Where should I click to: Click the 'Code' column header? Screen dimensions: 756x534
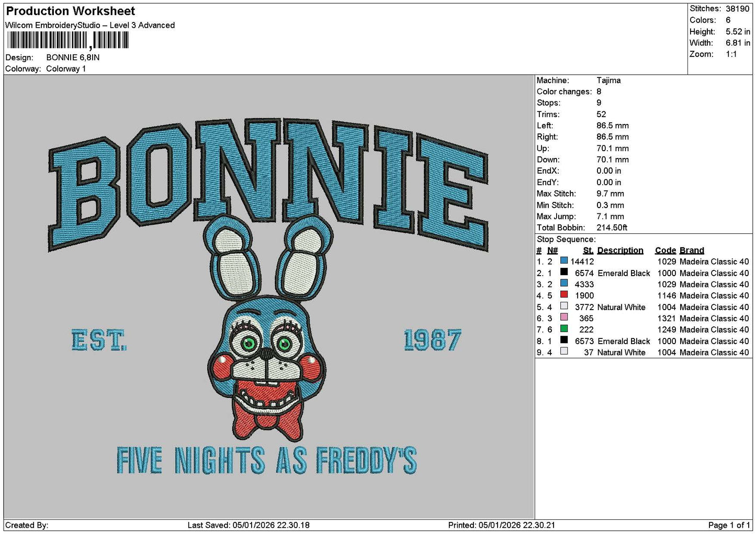pos(665,251)
